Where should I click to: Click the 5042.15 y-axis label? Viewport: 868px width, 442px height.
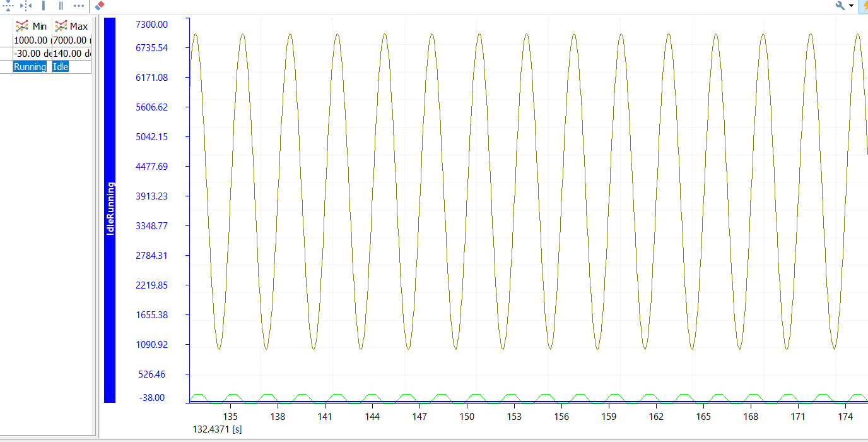click(151, 136)
